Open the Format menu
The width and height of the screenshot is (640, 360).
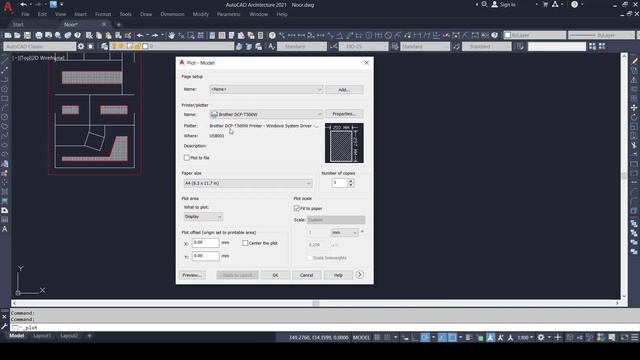pos(103,14)
